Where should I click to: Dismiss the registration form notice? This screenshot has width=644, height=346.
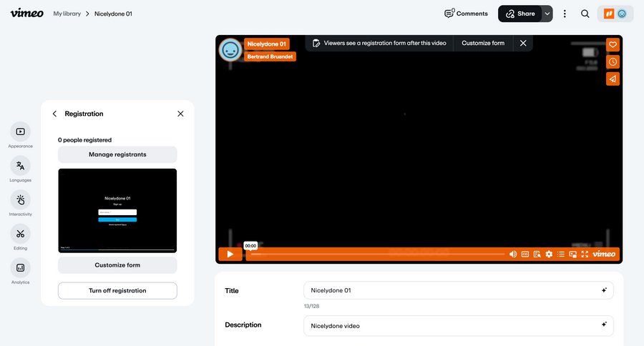click(x=523, y=43)
